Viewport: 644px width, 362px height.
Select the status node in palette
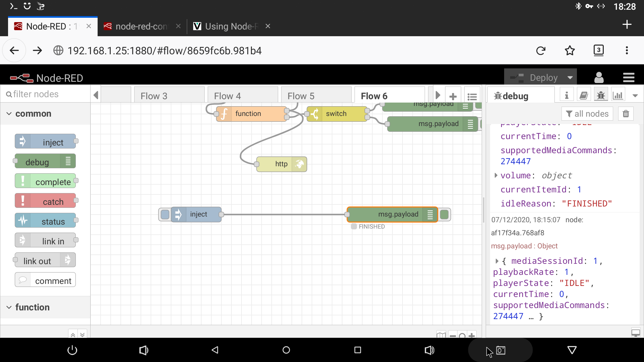45,221
